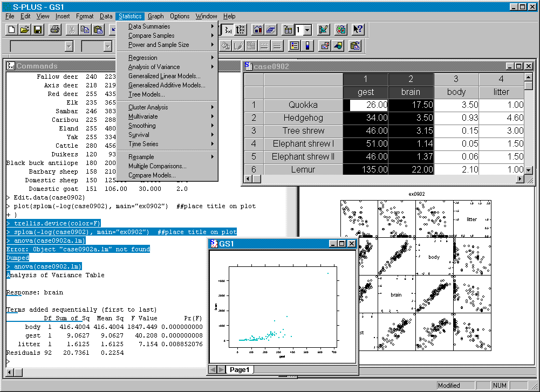Expand the Analysis of Variance submenu
540x392 pixels.
click(x=167, y=67)
